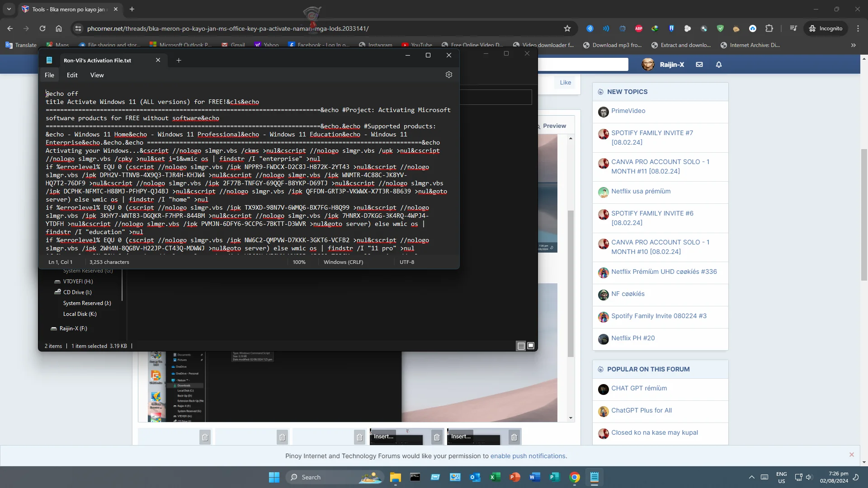The height and width of the screenshot is (488, 868).
Task: Delete the first attachment with trash icon
Action: pyautogui.click(x=205, y=437)
